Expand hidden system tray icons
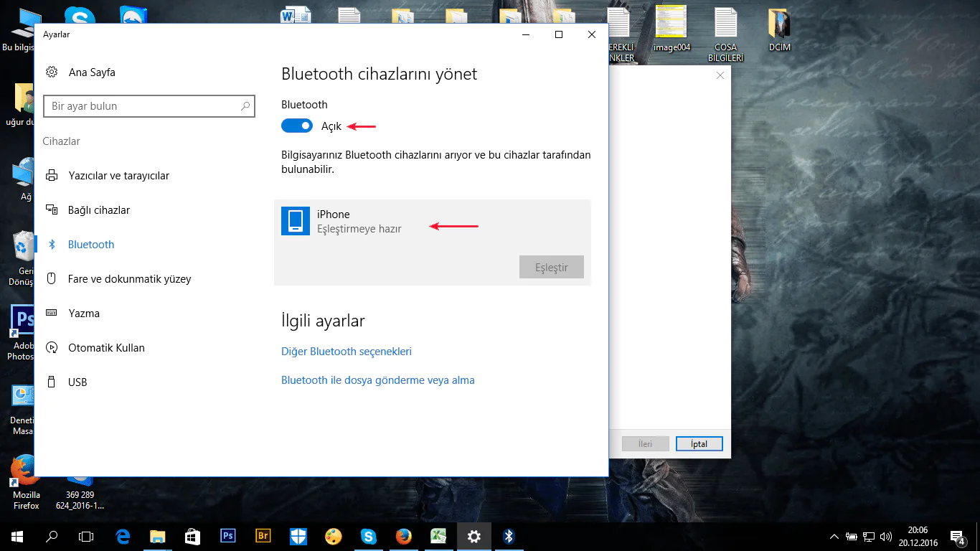Screen dimensions: 980x551 pyautogui.click(x=834, y=536)
